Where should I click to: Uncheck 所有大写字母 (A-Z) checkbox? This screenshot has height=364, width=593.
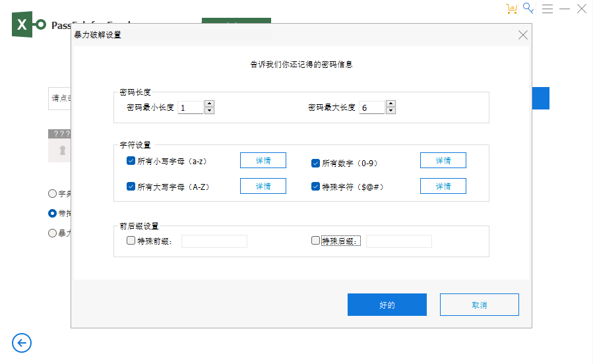pos(131,187)
